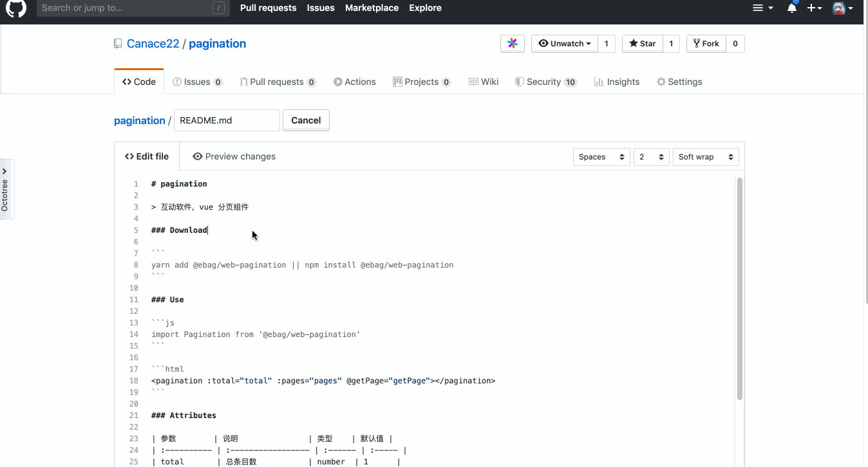Switch to the repository Issues tab
The width and height of the screenshot is (868, 467).
coord(198,82)
